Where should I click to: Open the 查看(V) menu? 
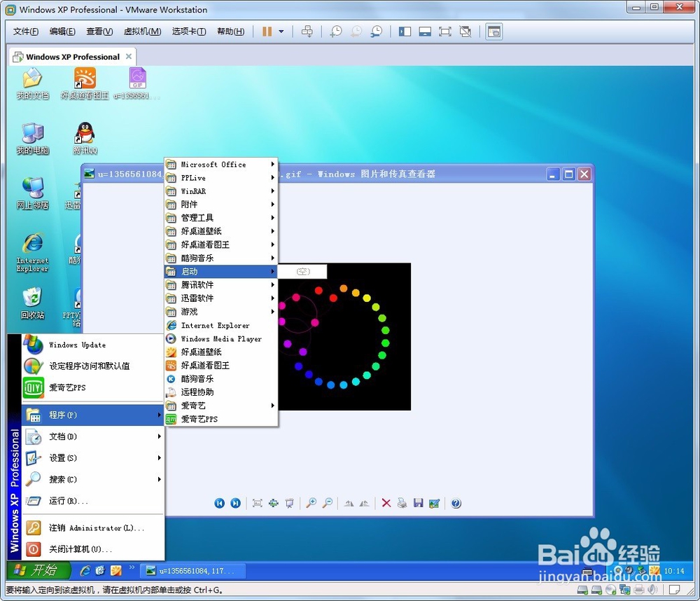click(99, 32)
